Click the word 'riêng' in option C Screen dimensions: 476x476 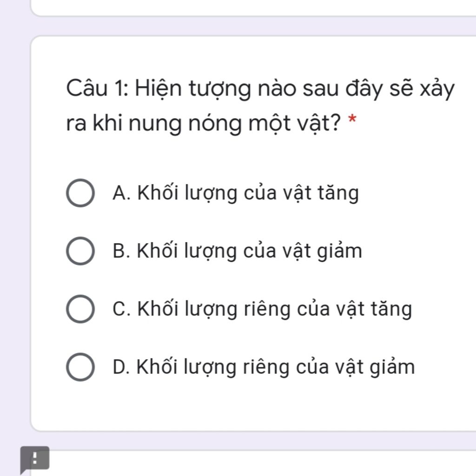point(267,309)
